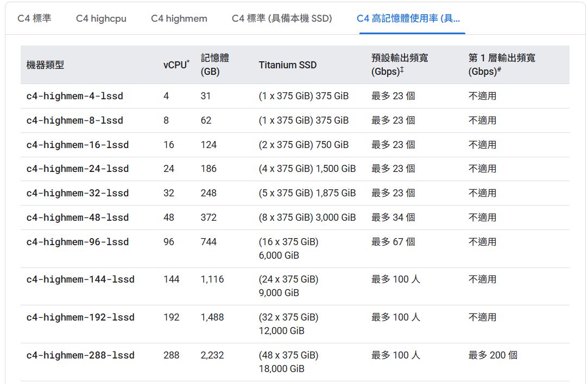Click the active C4 高記憶體使用率 tab
Screen dimensions: 588x384
point(408,18)
